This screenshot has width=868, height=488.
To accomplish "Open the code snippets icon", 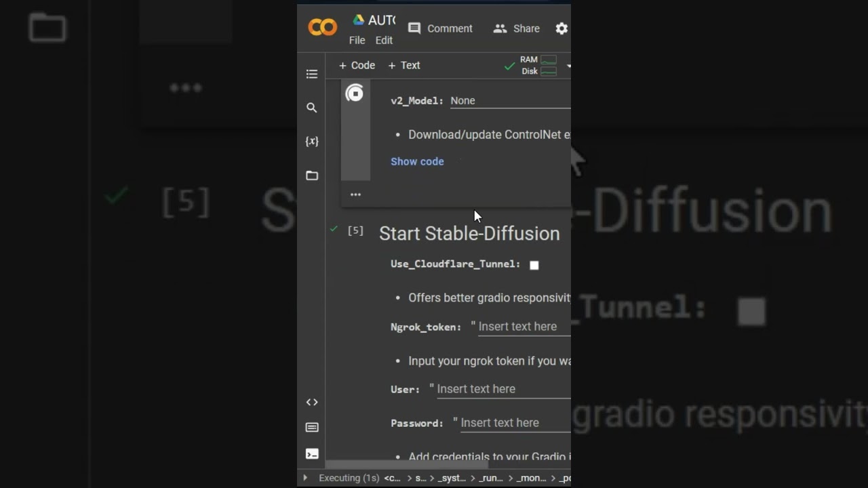I will (312, 402).
